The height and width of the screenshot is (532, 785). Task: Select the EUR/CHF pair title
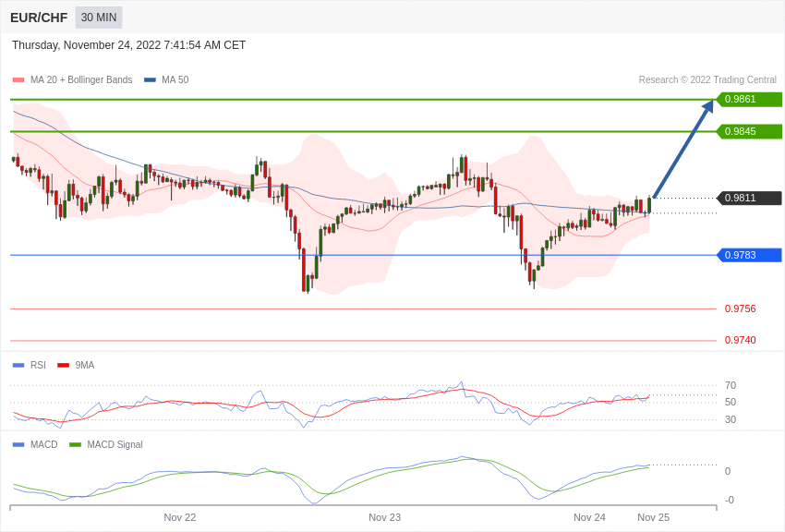pos(39,18)
